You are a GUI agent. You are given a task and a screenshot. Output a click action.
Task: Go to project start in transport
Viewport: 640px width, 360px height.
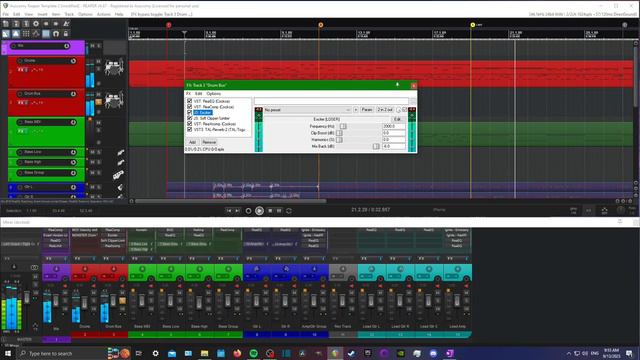229,211
